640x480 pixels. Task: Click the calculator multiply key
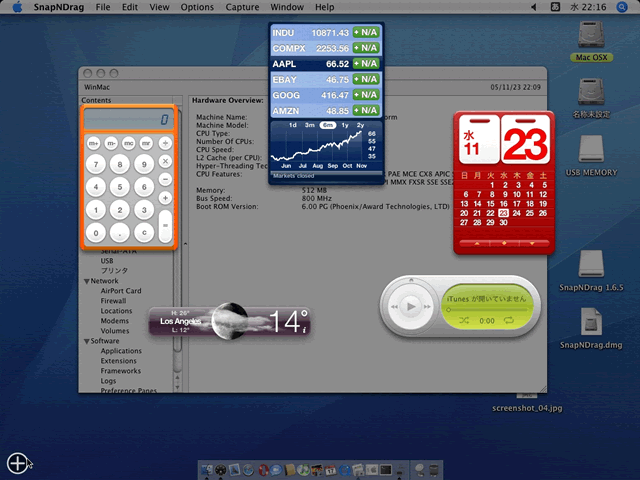pyautogui.click(x=165, y=161)
